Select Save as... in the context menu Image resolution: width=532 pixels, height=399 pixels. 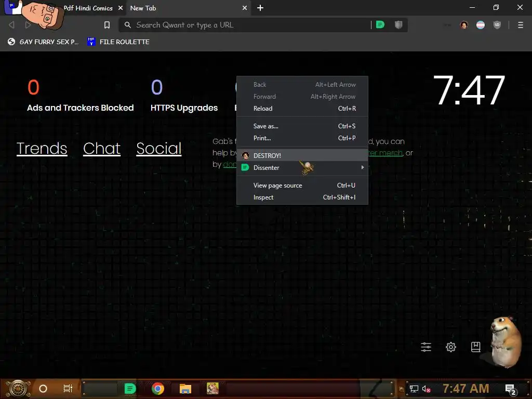(x=302, y=126)
